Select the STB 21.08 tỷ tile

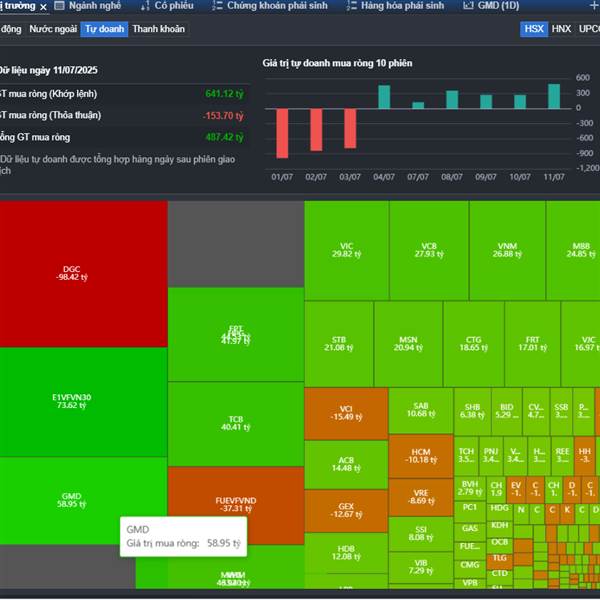339,344
